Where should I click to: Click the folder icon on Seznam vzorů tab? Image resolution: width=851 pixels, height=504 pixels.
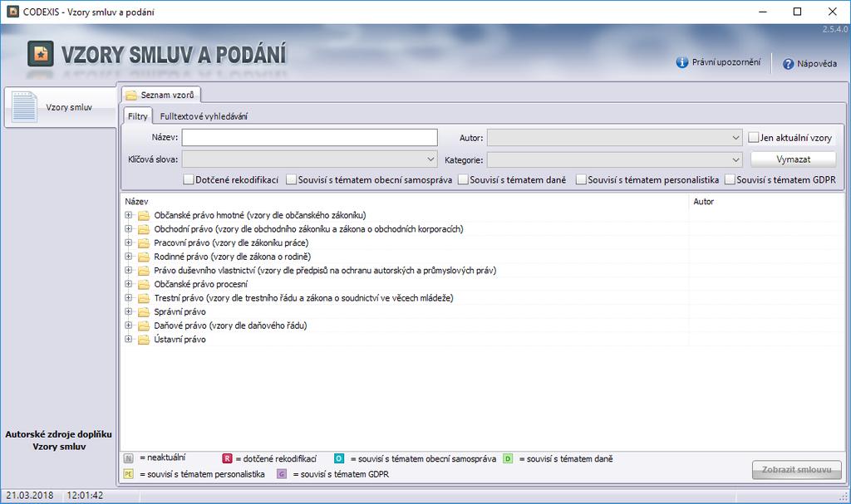(131, 95)
